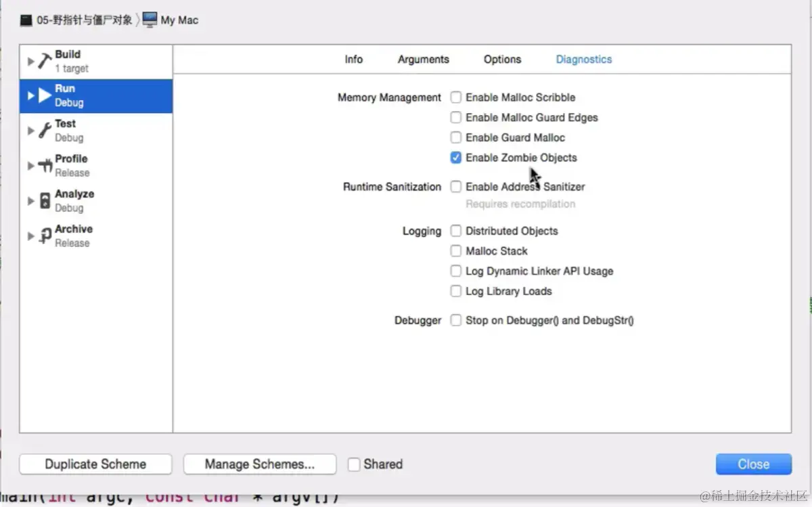Click the Archive icon in sidebar
This screenshot has width=812, height=507.
[45, 236]
